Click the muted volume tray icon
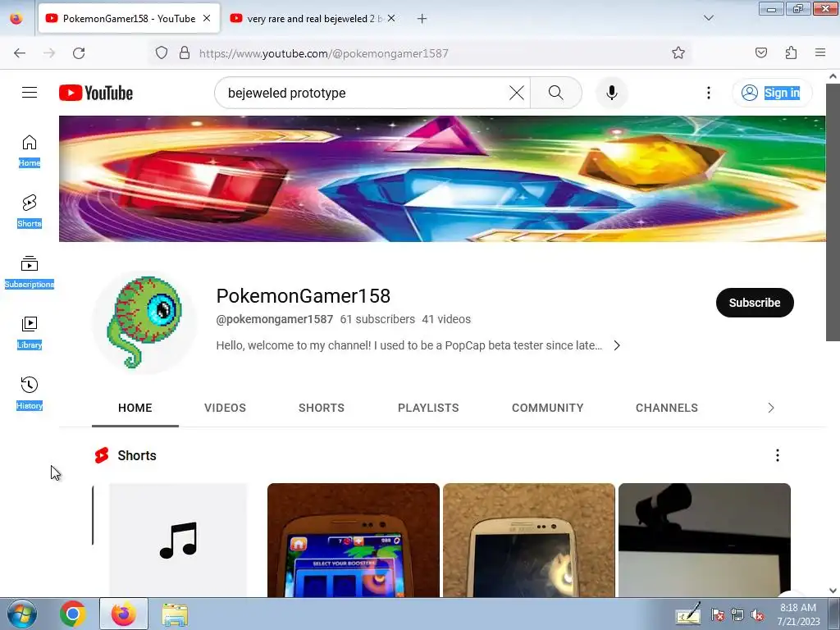Image resolution: width=840 pixels, height=630 pixels. (757, 615)
